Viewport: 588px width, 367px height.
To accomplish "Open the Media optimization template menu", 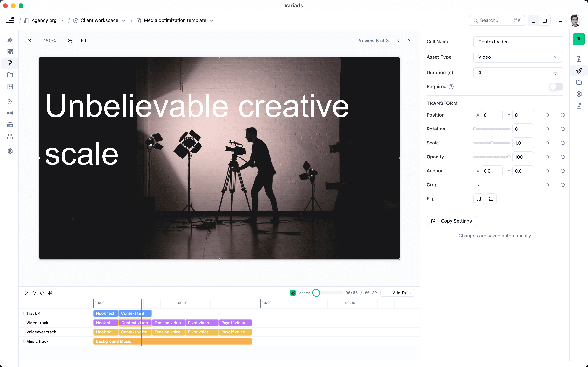I will [211, 20].
